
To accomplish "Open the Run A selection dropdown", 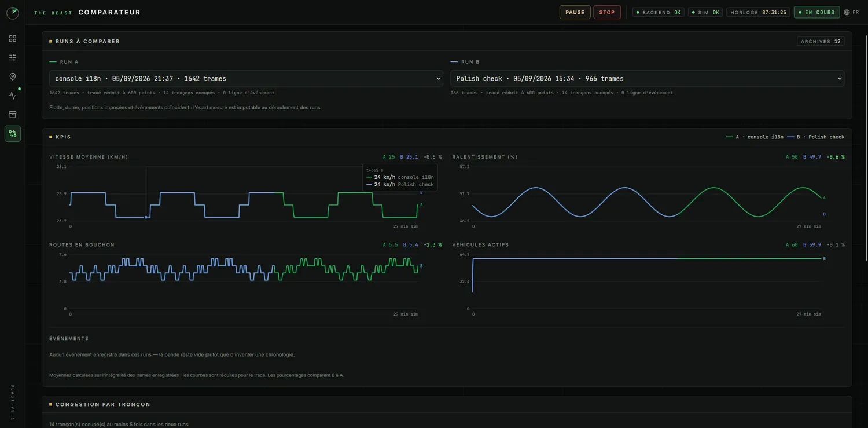I will (246, 78).
